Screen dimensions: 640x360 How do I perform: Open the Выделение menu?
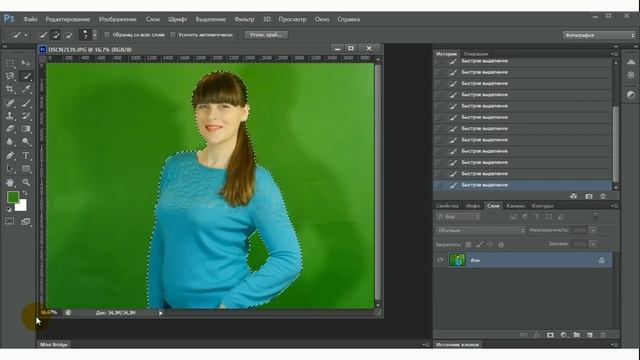tap(210, 19)
